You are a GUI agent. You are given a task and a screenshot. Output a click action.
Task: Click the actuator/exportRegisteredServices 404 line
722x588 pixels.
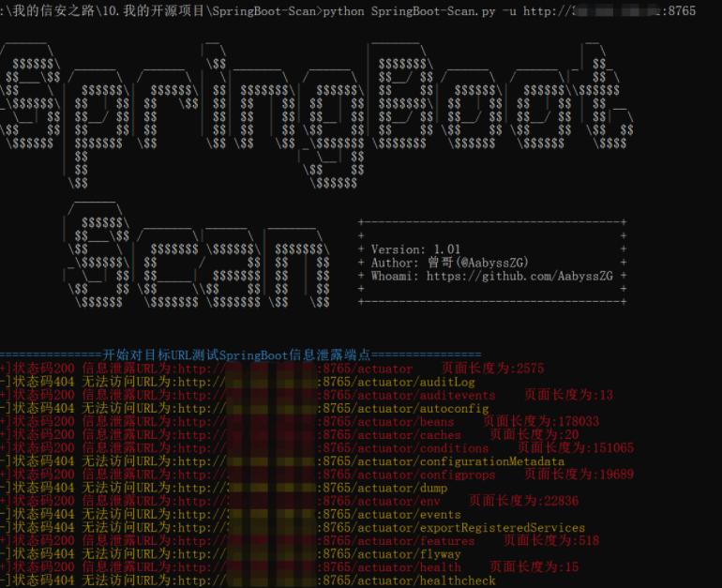click(x=293, y=528)
